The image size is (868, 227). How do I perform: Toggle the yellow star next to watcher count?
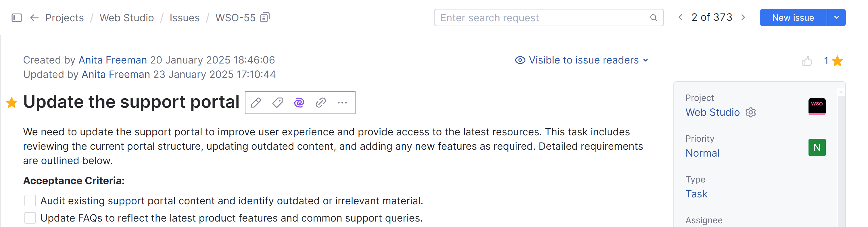pyautogui.click(x=837, y=61)
